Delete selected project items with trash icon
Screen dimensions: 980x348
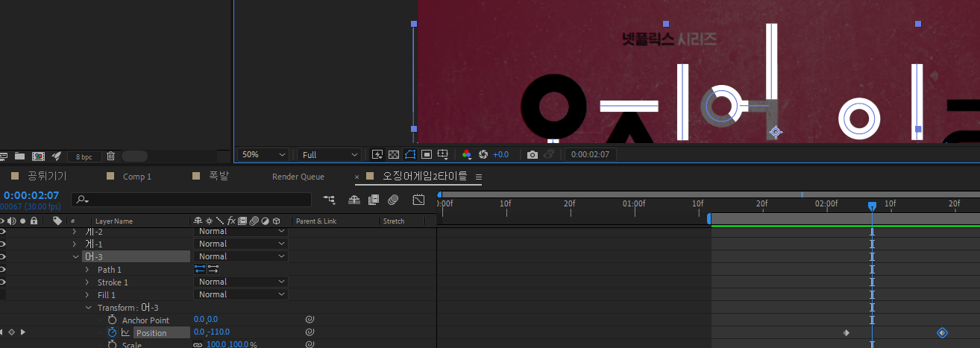click(110, 156)
